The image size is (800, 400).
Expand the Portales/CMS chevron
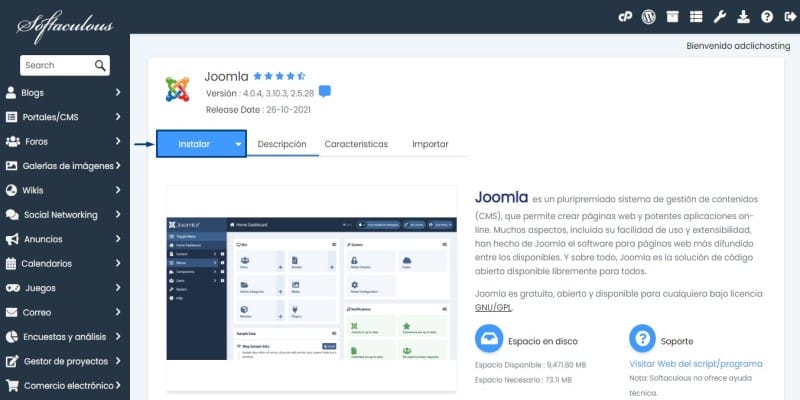[x=118, y=117]
